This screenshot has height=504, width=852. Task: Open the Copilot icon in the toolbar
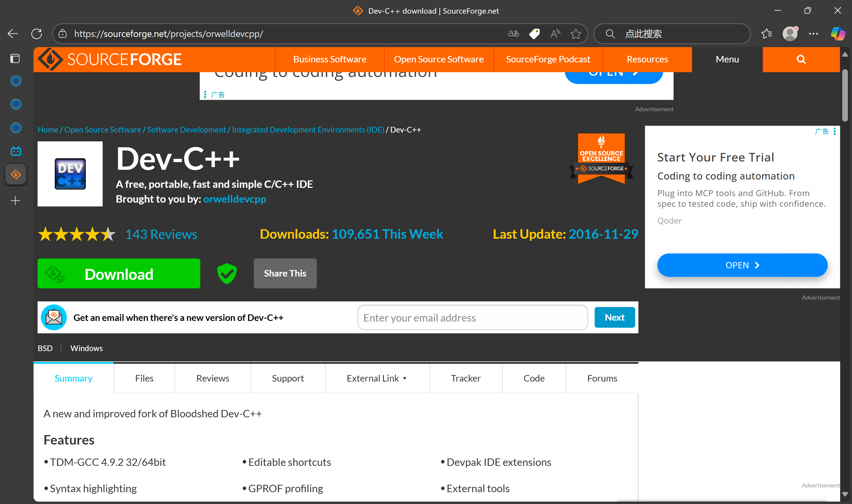tap(838, 34)
